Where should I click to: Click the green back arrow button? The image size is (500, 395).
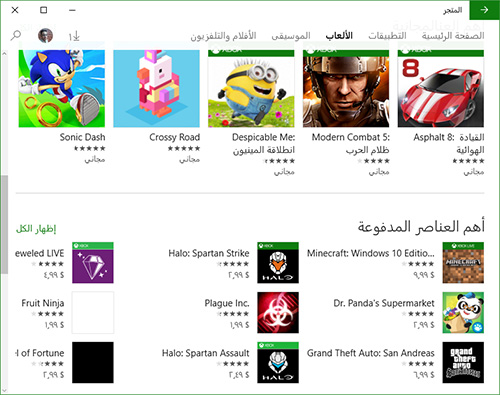[x=484, y=10]
